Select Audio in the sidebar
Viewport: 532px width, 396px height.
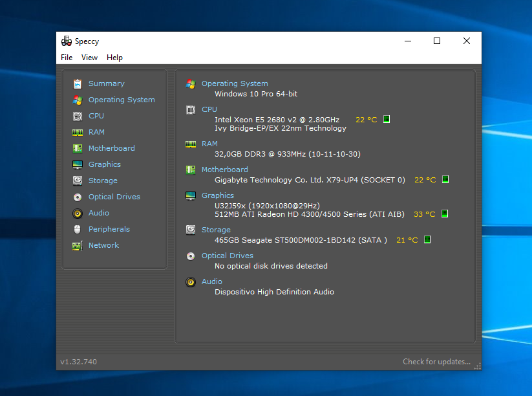point(99,213)
